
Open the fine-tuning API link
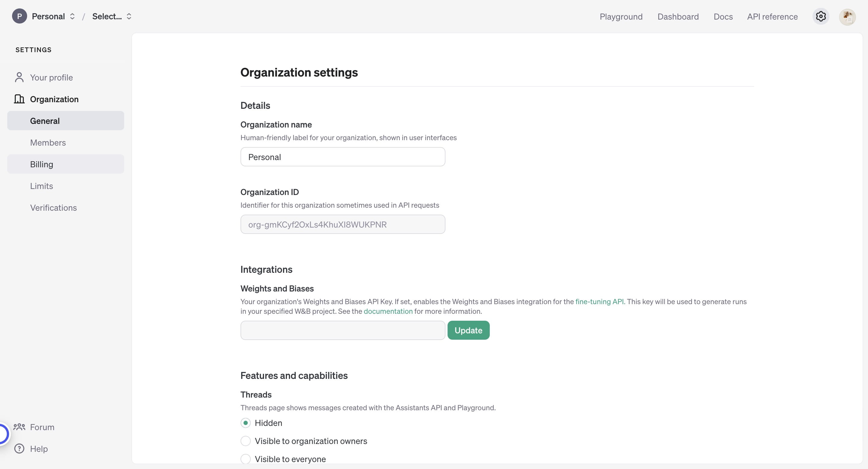click(599, 301)
